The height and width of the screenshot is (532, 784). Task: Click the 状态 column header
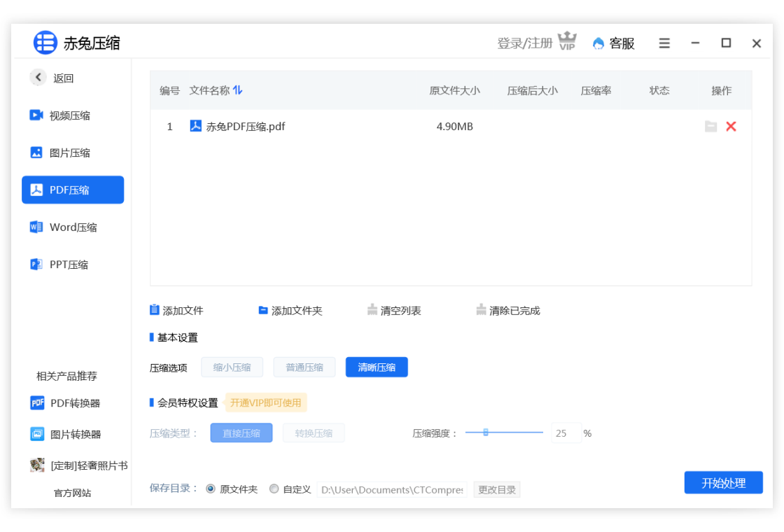[x=659, y=90]
